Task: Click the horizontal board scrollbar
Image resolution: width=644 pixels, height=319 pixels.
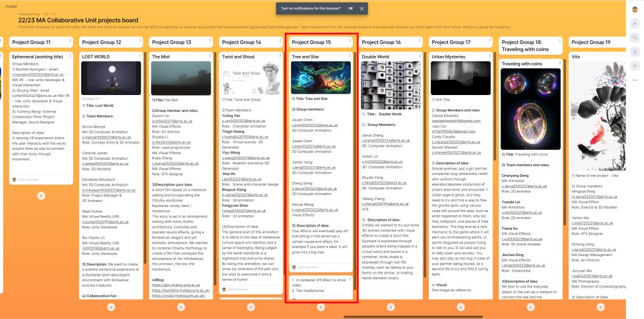Action: [x=413, y=317]
